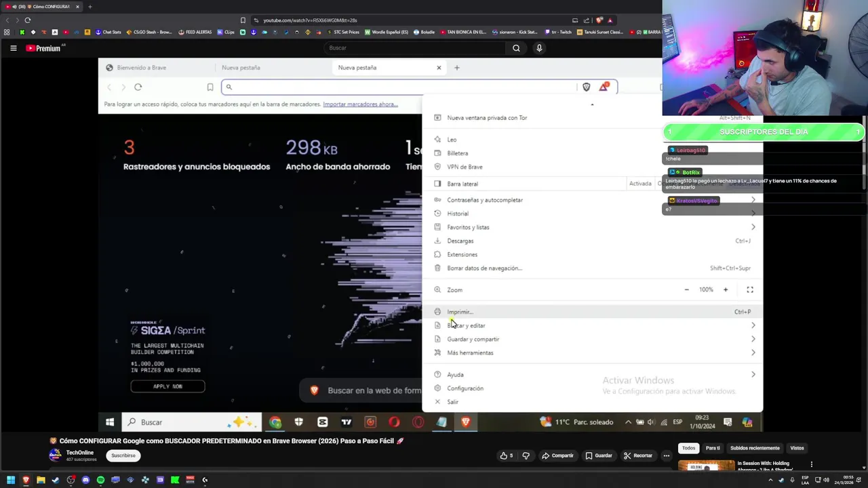Select the Para ti filter chip
Image resolution: width=868 pixels, height=488 pixels.
pyautogui.click(x=713, y=448)
